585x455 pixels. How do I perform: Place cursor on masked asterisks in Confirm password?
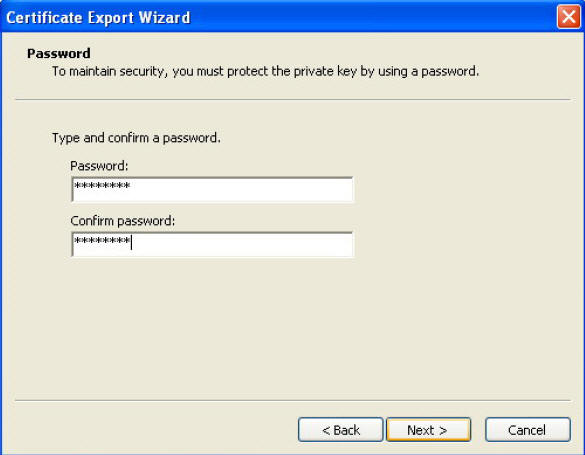[102, 241]
